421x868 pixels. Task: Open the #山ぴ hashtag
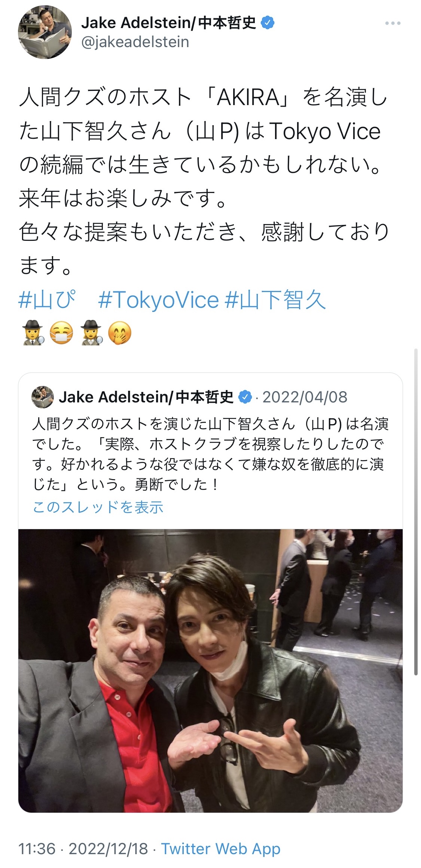tap(47, 300)
